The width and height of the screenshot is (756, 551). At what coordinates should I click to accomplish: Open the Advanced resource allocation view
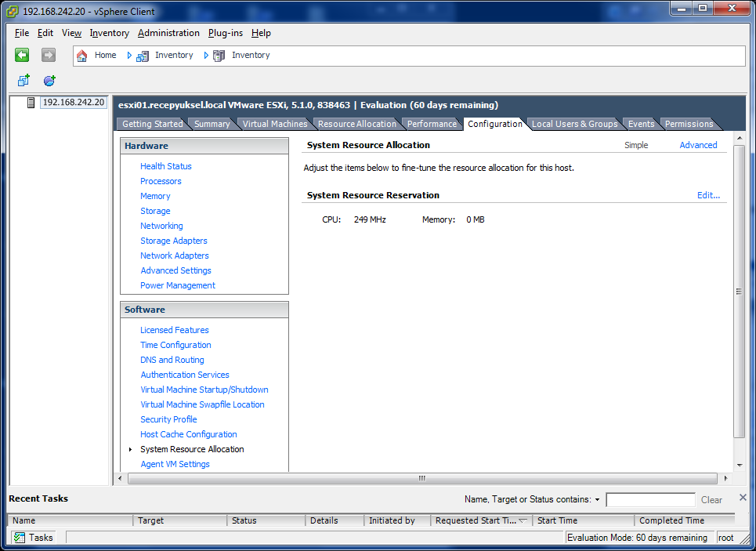pyautogui.click(x=698, y=145)
